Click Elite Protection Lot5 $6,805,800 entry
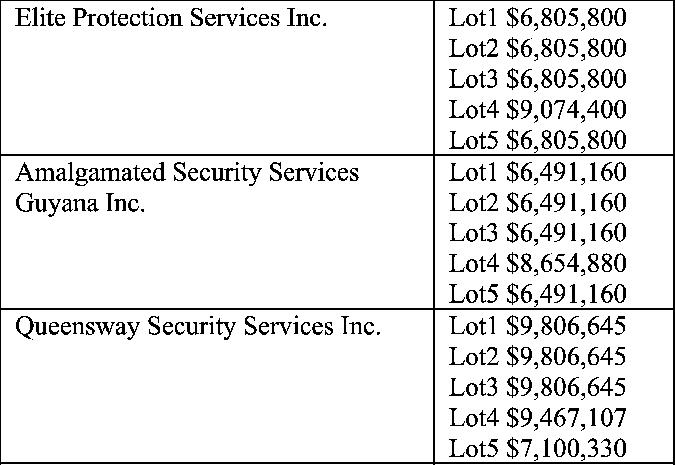675x465 pixels. click(x=537, y=140)
